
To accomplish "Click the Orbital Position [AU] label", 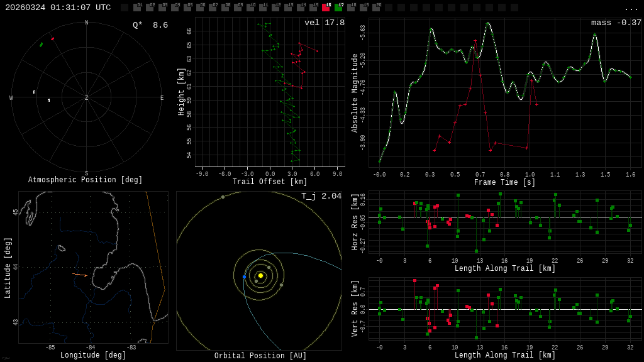I will (260, 356).
